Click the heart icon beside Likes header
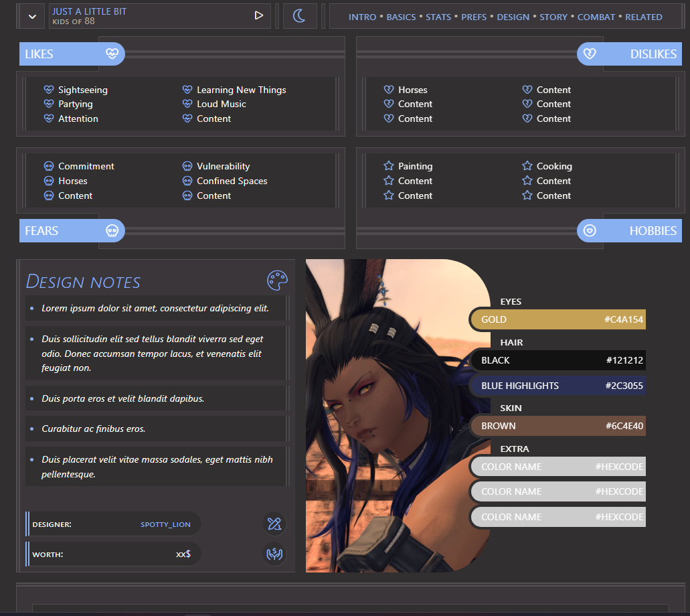This screenshot has height=616, width=690. coord(112,54)
